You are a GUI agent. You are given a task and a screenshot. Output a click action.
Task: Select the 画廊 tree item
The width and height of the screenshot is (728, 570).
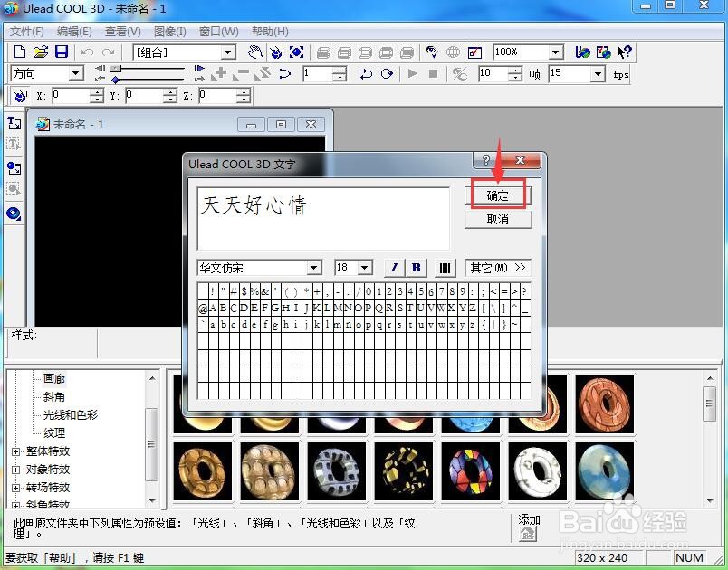pos(54,379)
